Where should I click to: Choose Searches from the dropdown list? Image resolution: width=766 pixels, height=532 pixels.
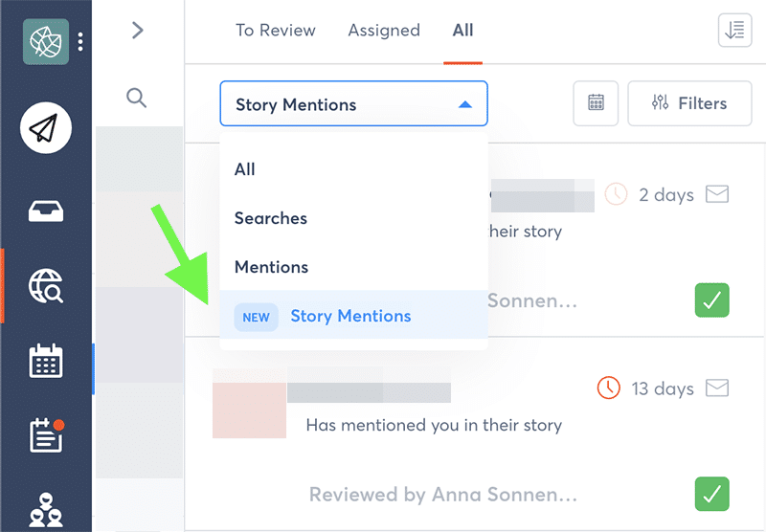271,218
